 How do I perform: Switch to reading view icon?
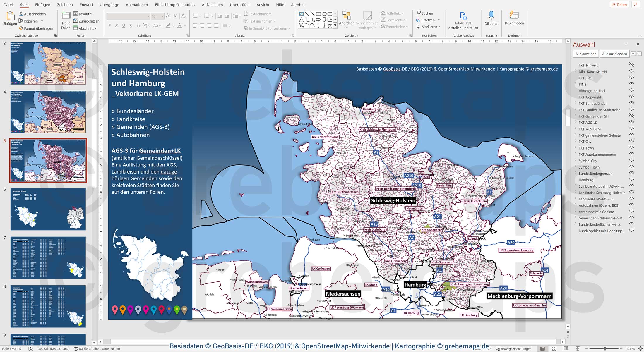[566, 349]
